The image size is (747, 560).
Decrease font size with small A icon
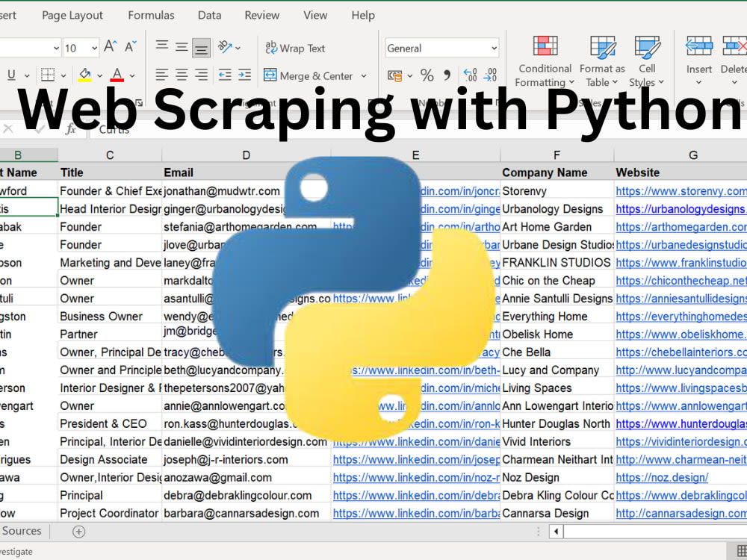point(130,46)
